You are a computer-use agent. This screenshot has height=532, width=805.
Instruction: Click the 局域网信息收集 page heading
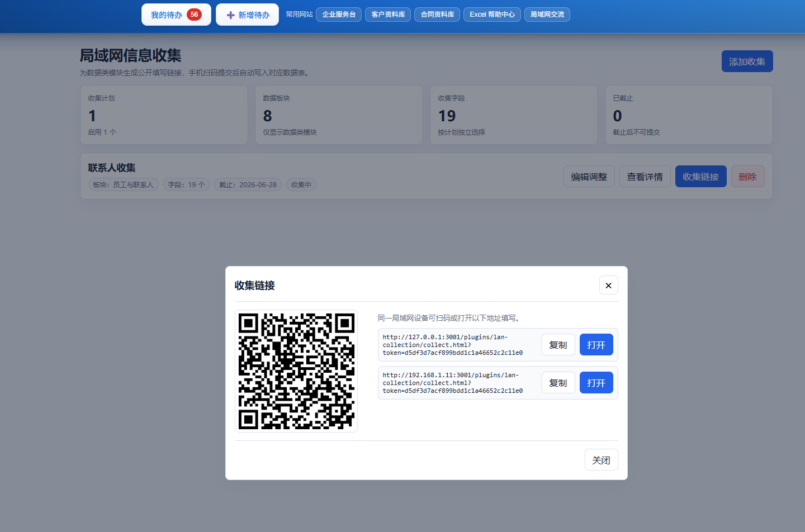click(131, 55)
